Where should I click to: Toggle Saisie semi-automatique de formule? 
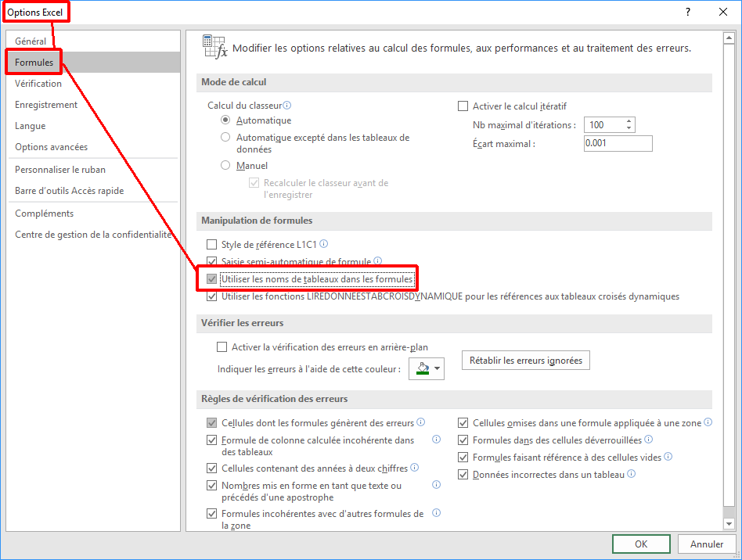[x=212, y=261]
